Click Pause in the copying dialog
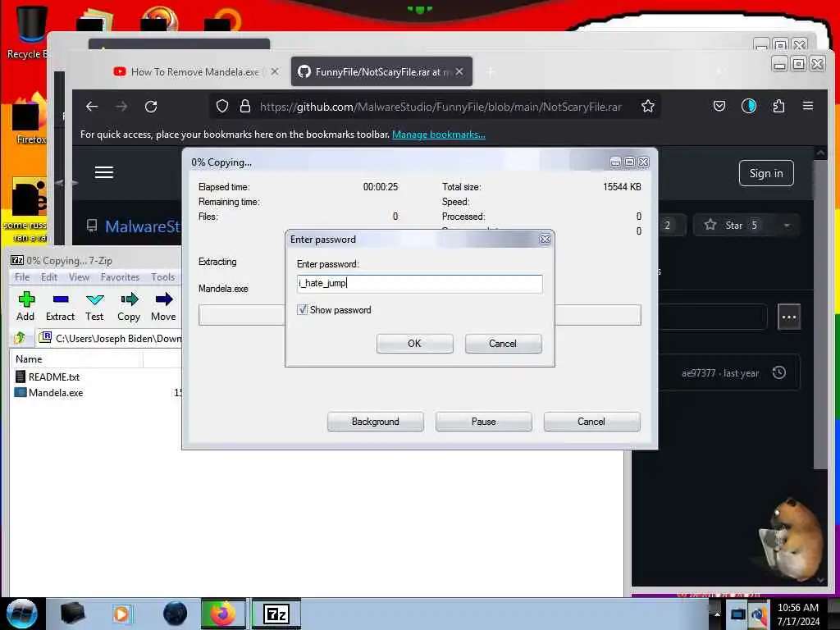This screenshot has height=630, width=840. coord(484,422)
